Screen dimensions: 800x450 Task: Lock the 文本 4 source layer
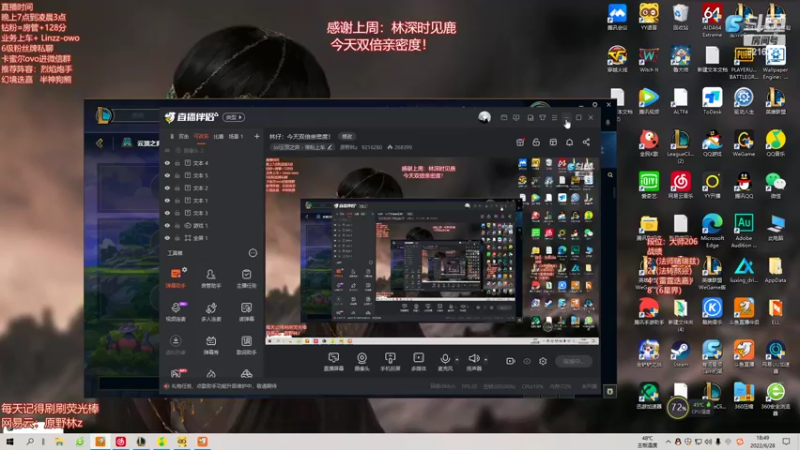[178, 163]
